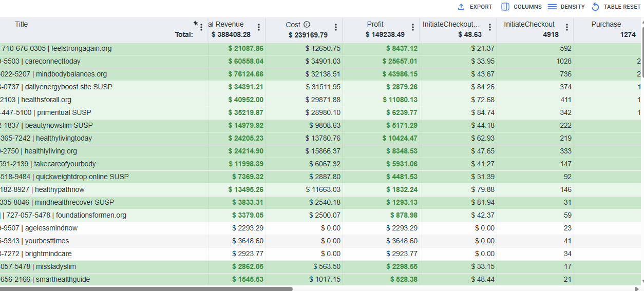Image resolution: width=644 pixels, height=291 pixels.
Task: Sort by the Cost column header
Action: coord(293,24)
